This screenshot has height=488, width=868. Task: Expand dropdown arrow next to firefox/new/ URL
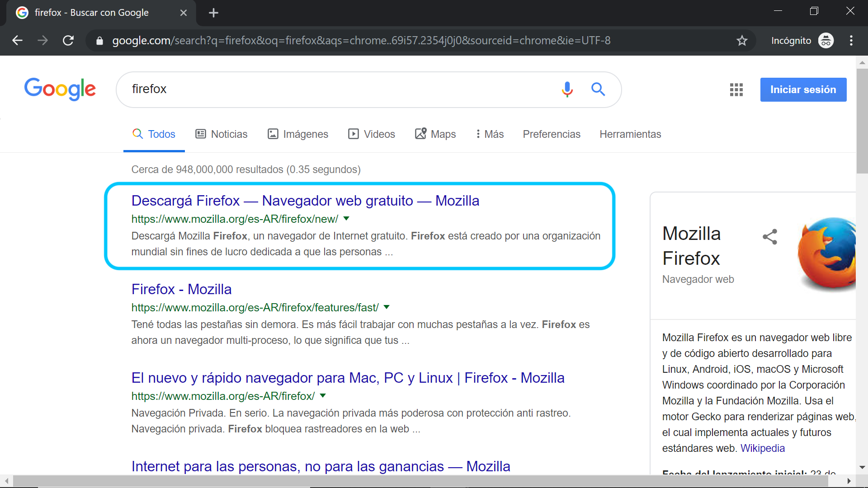pos(346,219)
